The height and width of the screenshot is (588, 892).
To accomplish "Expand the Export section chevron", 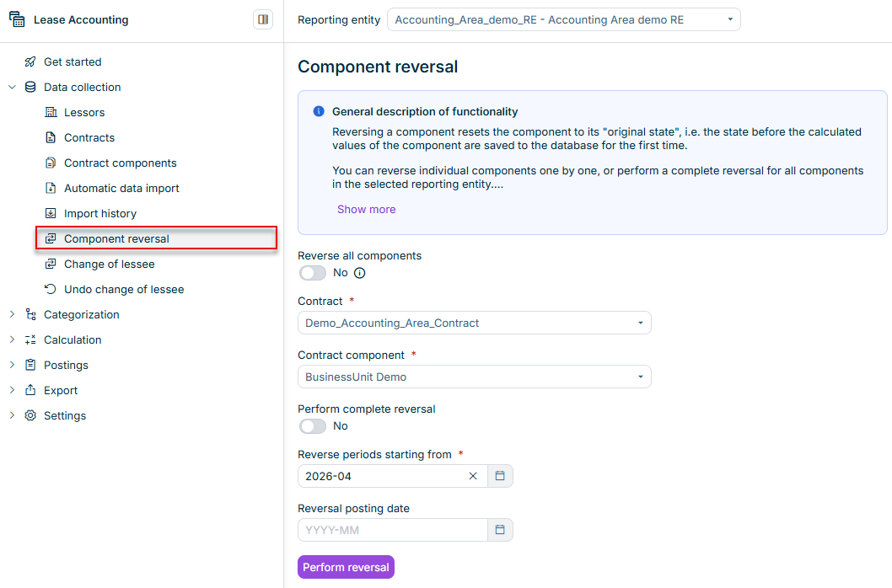I will point(12,390).
